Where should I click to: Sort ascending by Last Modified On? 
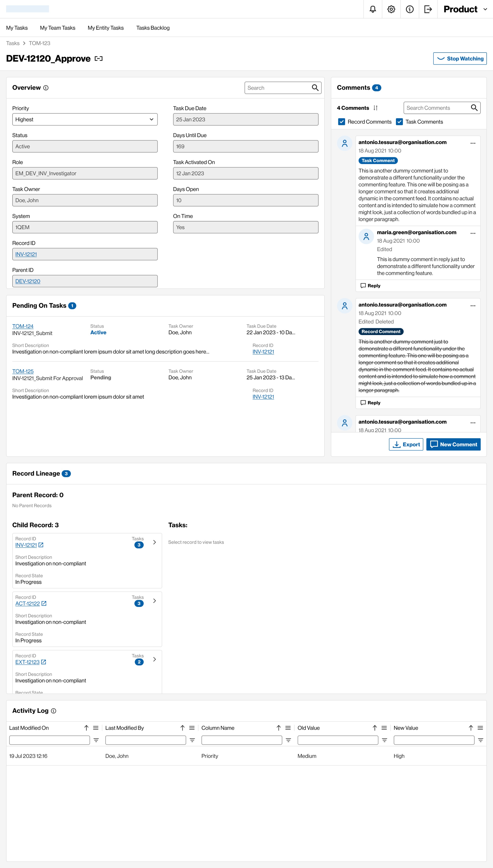pyautogui.click(x=86, y=728)
